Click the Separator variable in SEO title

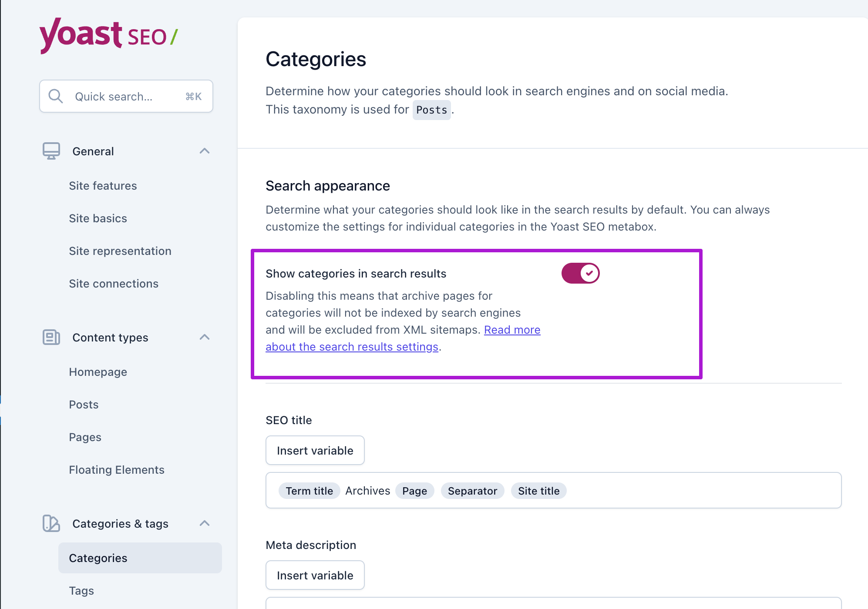pyautogui.click(x=472, y=491)
